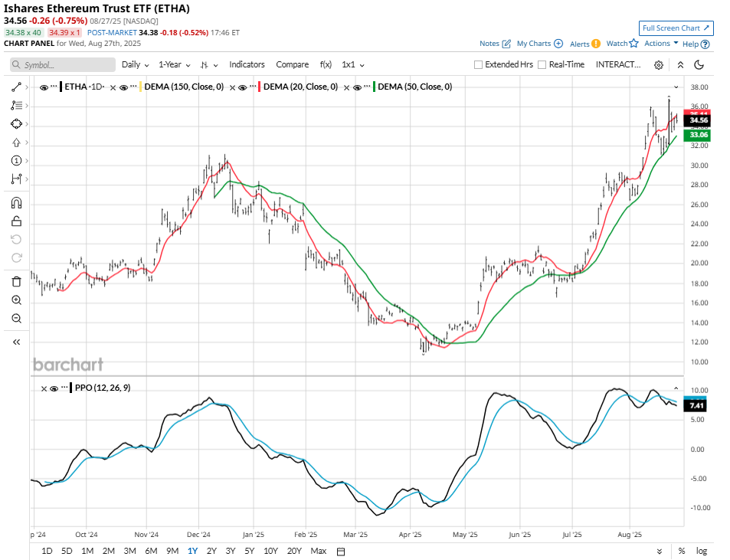Image resolution: width=730 pixels, height=560 pixels.
Task: Remove the DEMA (50, Close, 0) indicator
Action: point(346,87)
